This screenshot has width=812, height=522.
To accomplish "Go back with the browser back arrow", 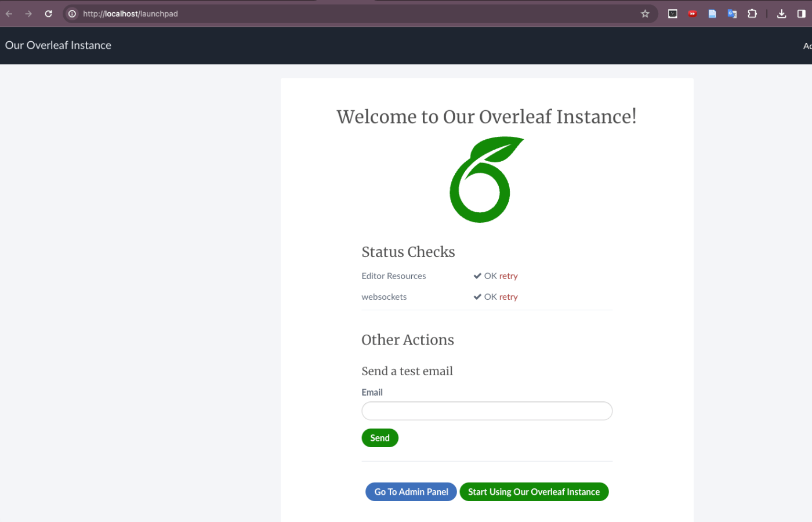I will (9, 14).
